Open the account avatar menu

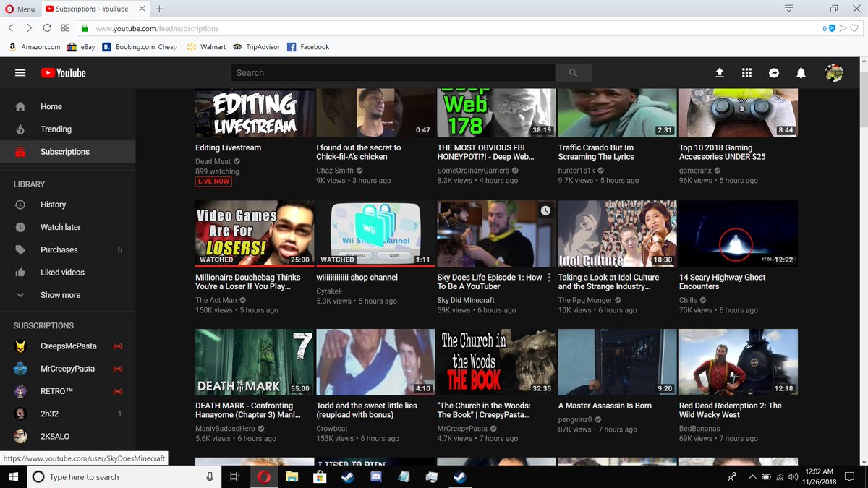click(x=834, y=73)
